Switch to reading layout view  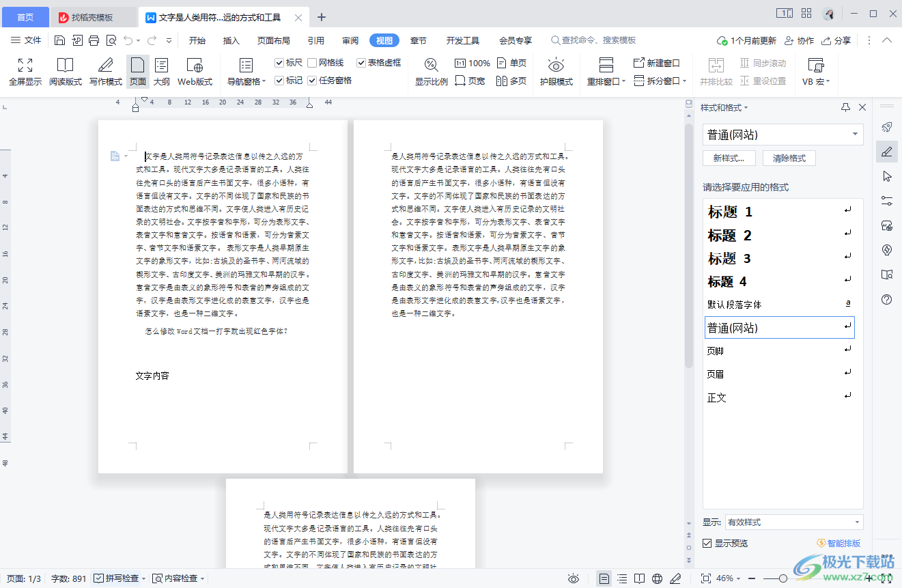[x=65, y=72]
